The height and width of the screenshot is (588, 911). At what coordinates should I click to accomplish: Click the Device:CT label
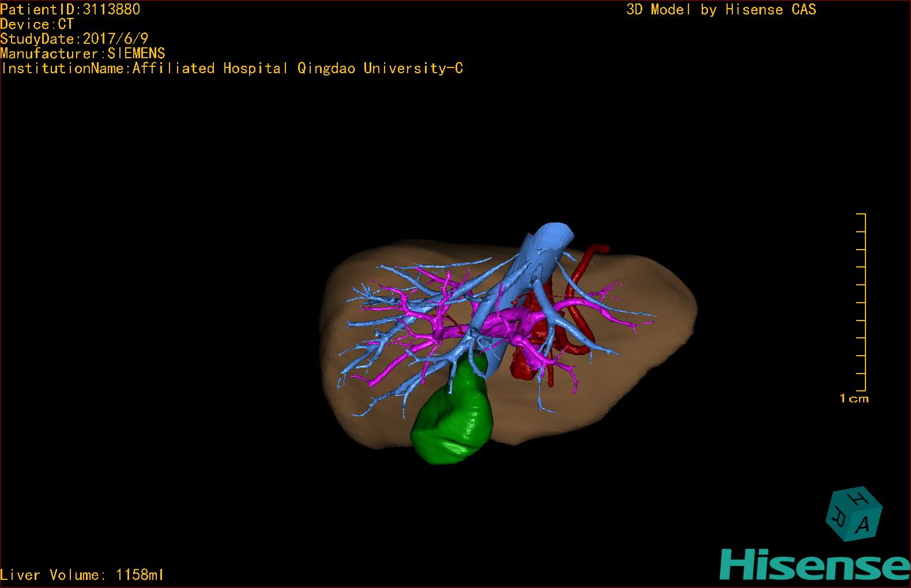(x=37, y=24)
